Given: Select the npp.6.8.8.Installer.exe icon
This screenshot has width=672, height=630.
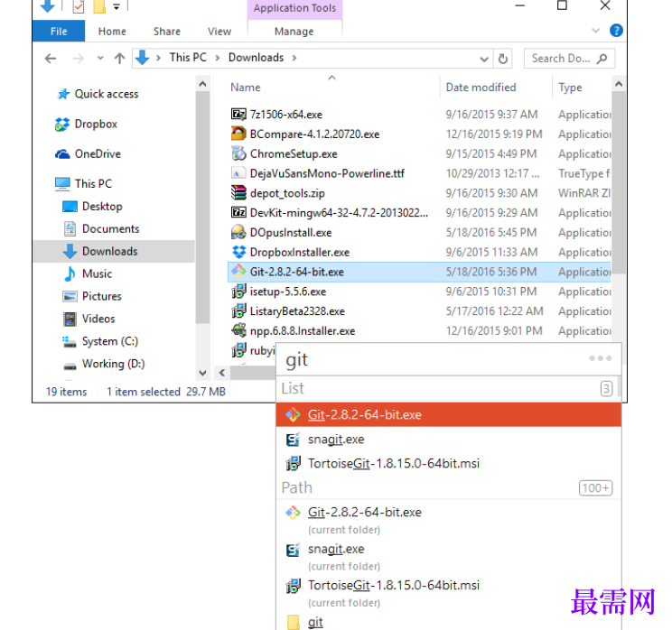Looking at the screenshot, I should click(238, 331).
